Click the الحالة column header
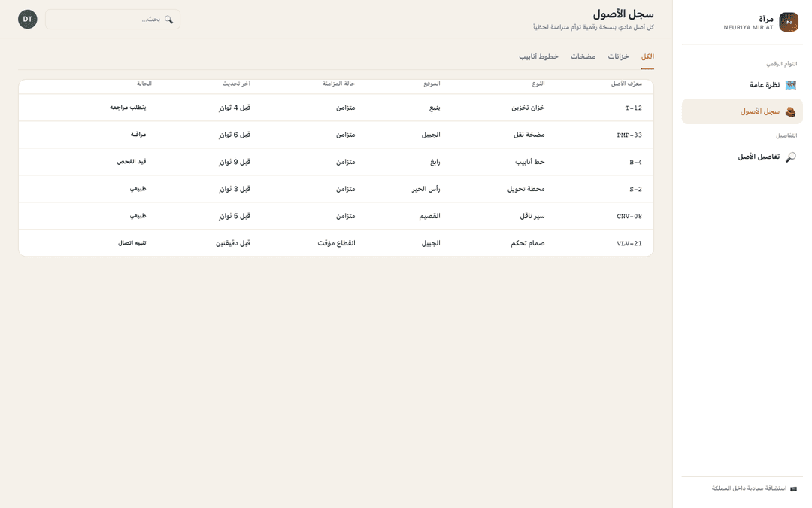The image size is (812, 508). point(144,84)
